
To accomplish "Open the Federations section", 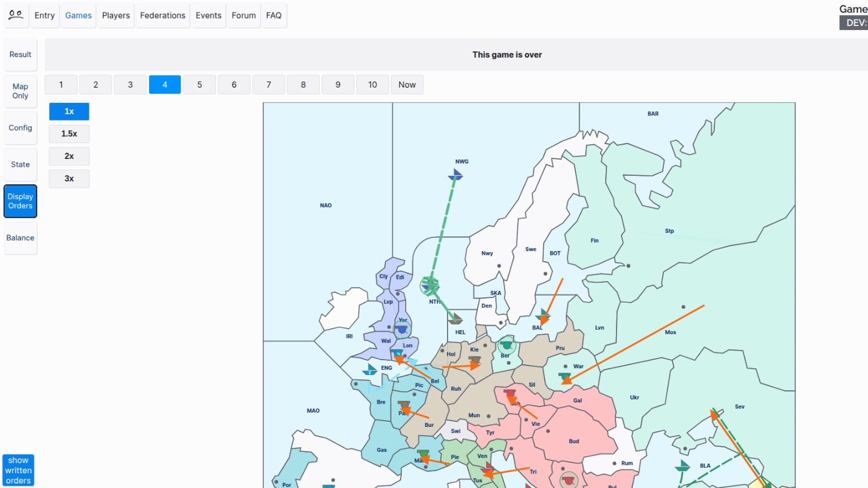I will [x=163, y=15].
